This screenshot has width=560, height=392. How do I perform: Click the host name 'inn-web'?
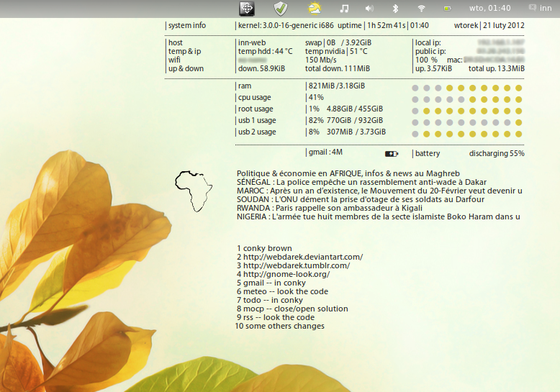(x=252, y=42)
